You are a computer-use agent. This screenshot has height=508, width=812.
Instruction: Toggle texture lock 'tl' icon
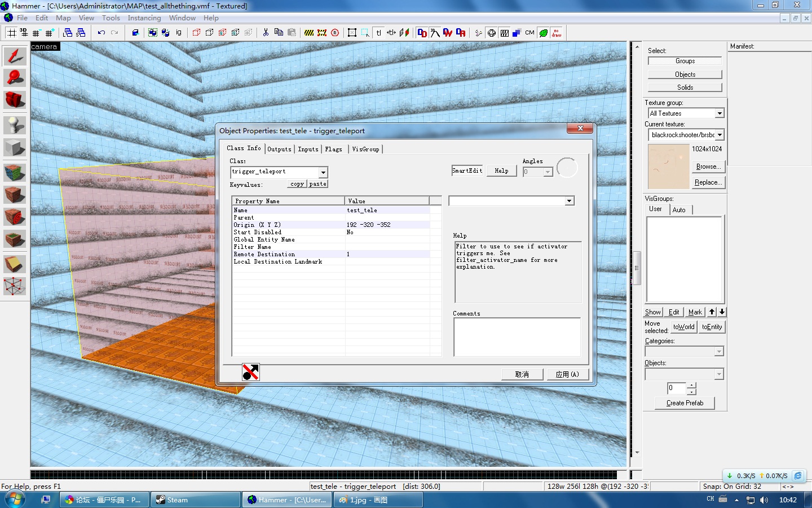click(x=378, y=33)
